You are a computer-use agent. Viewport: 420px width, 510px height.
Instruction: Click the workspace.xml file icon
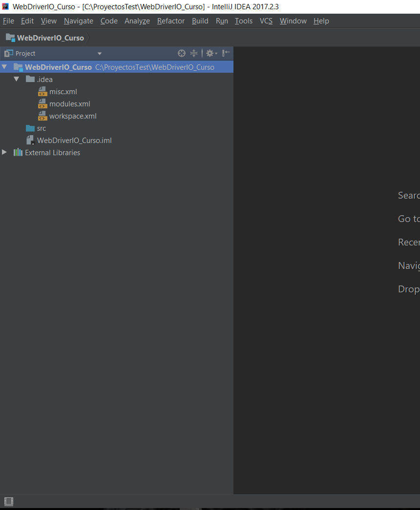[42, 116]
